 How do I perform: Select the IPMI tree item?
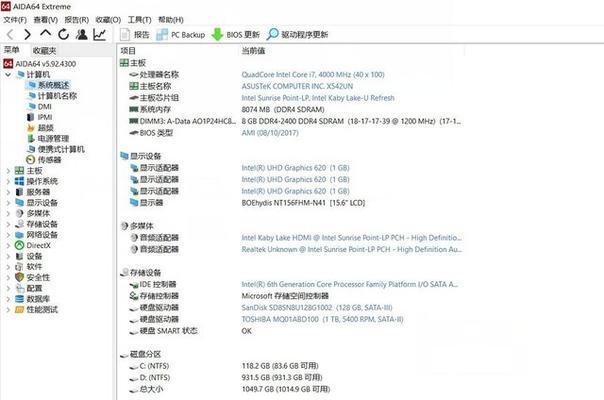40,117
